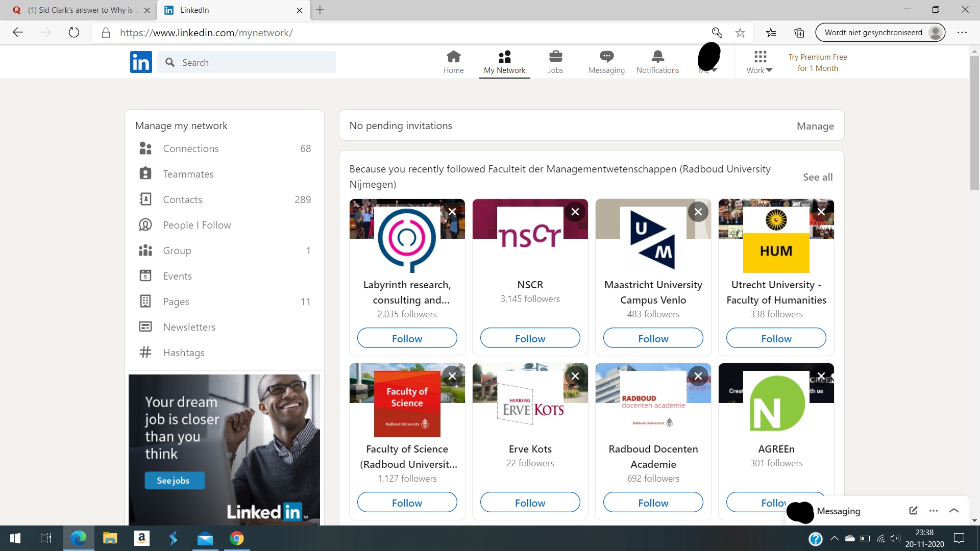Viewport: 980px width, 551px height.
Task: Expand the Messaging panel chevron
Action: click(954, 511)
